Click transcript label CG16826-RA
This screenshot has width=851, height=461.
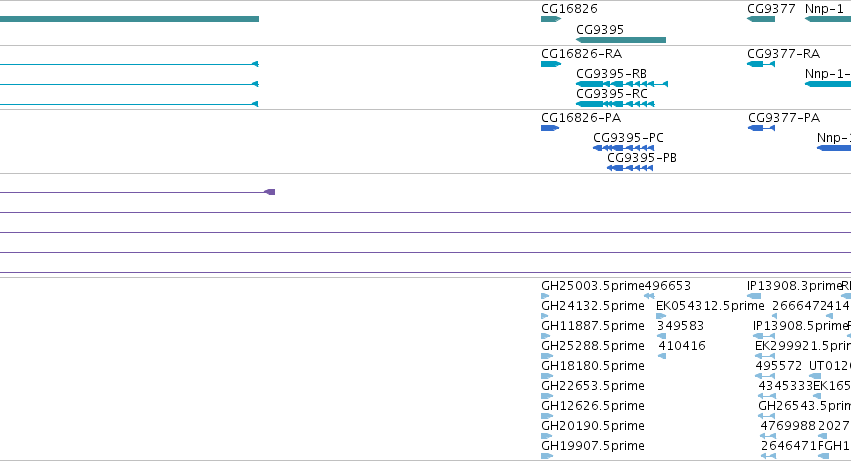581,54
